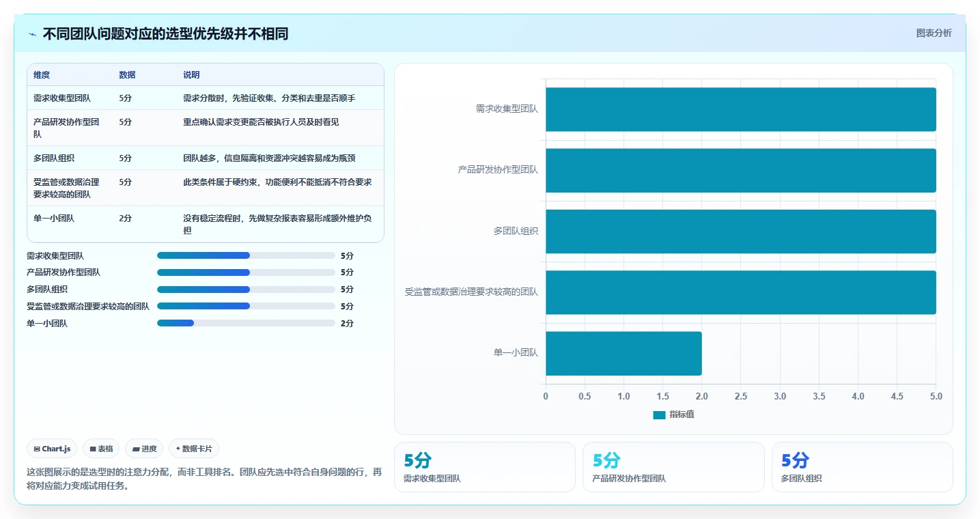
Task: Open the 多团队组织 5分 data card
Action: [863, 467]
